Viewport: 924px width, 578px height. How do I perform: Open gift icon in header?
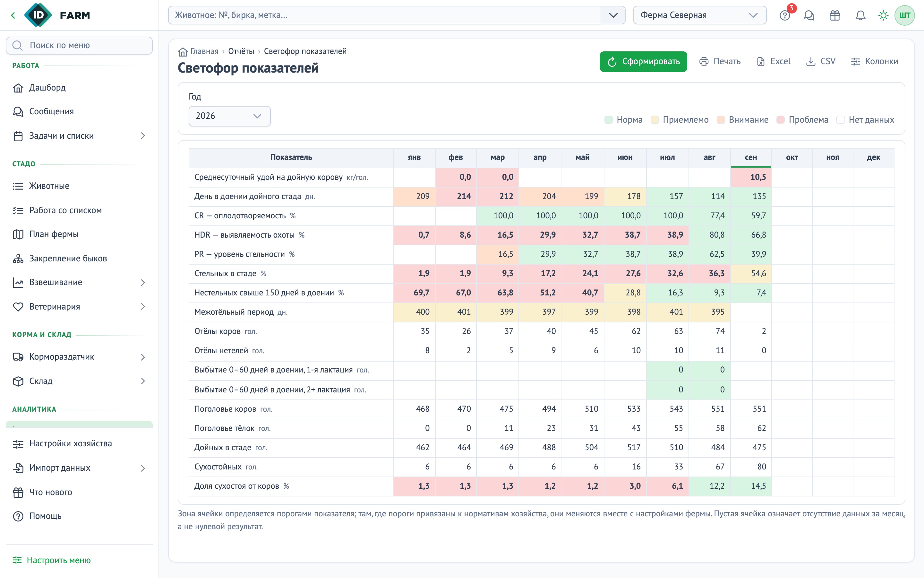[835, 15]
